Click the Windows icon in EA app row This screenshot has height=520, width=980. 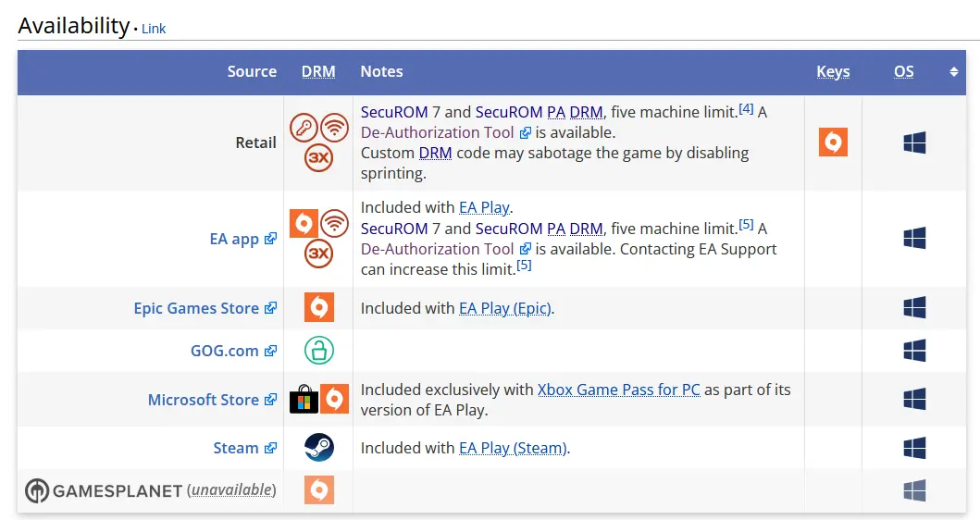click(914, 238)
